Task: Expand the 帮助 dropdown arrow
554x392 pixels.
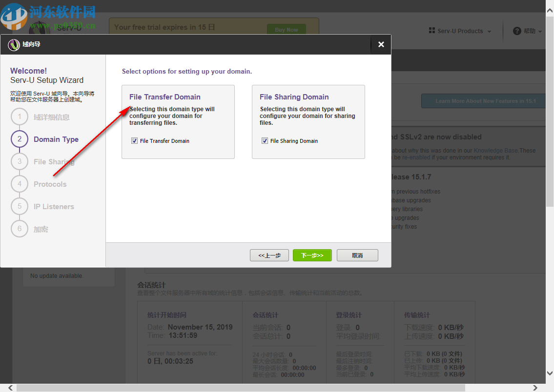Action: point(540,31)
